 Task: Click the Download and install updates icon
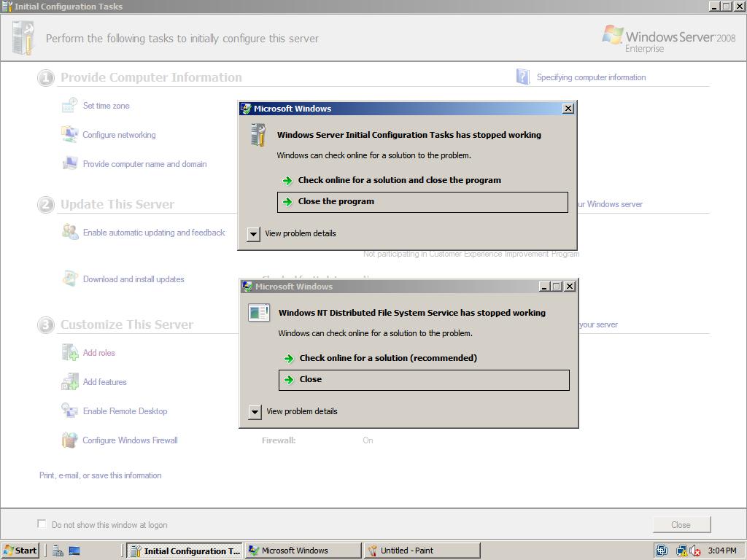coord(70,279)
